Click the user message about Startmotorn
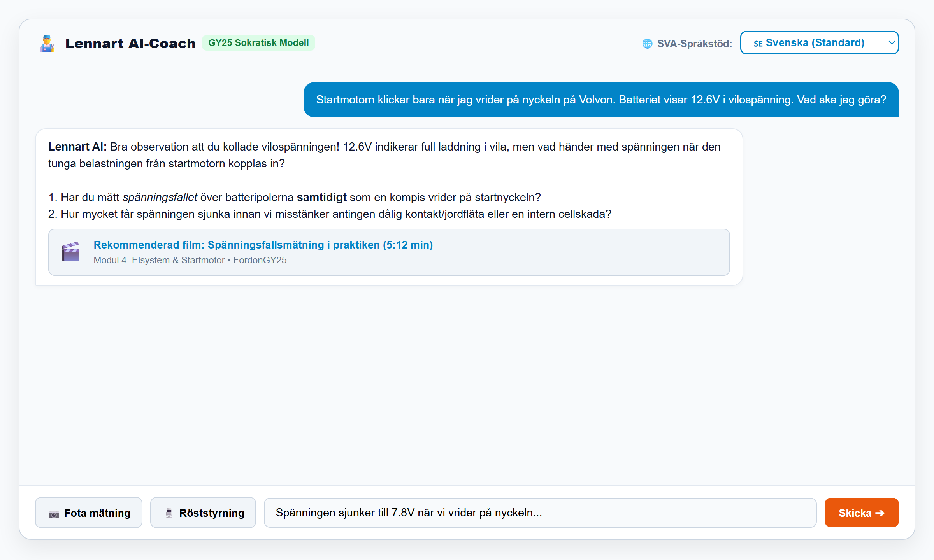934x560 pixels. (x=601, y=100)
